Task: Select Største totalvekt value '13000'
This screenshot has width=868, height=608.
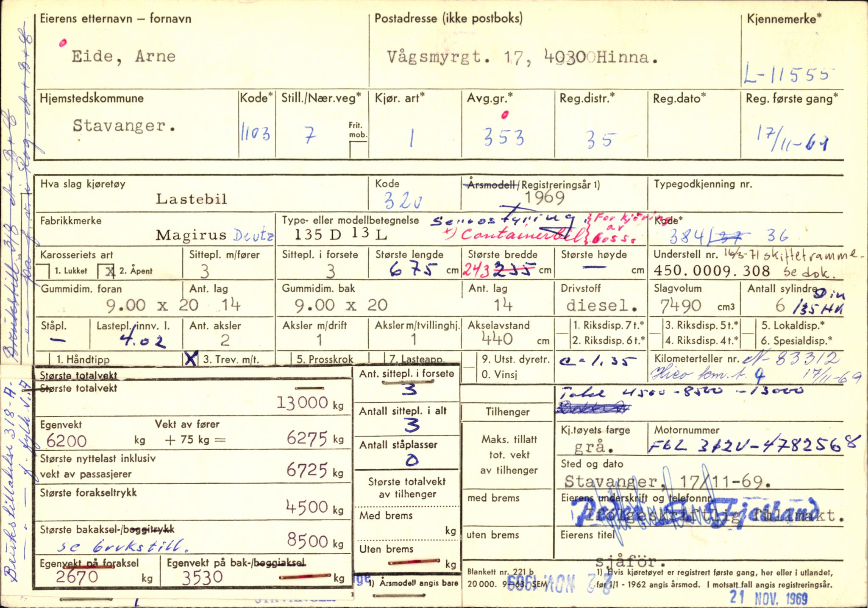Action: [x=302, y=402]
